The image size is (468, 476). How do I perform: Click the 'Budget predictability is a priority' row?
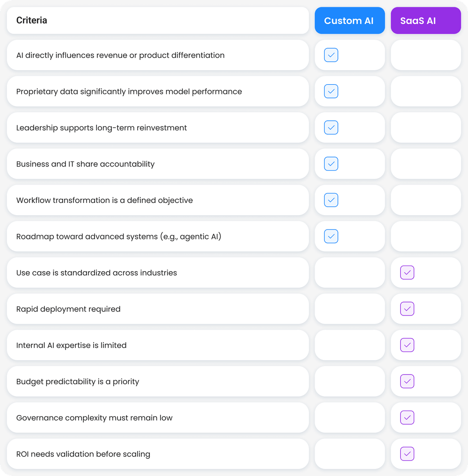[x=158, y=382]
